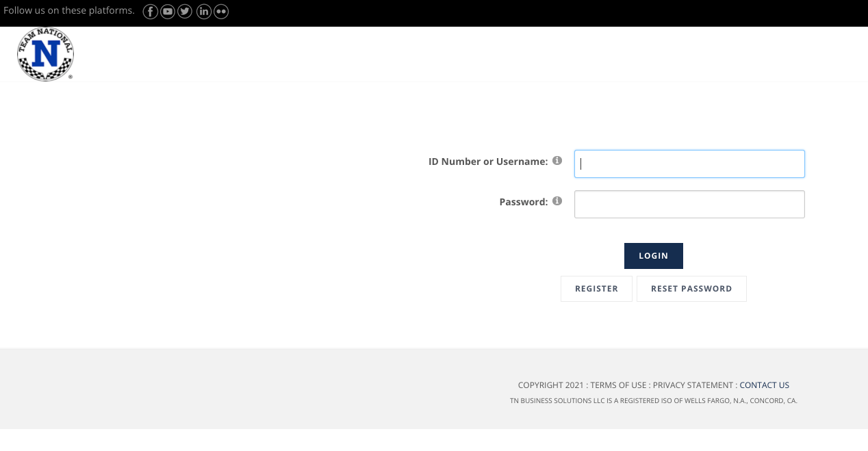This screenshot has height=451, width=868.
Task: Click the info icon beside ID Number or Username
Action: point(557,161)
